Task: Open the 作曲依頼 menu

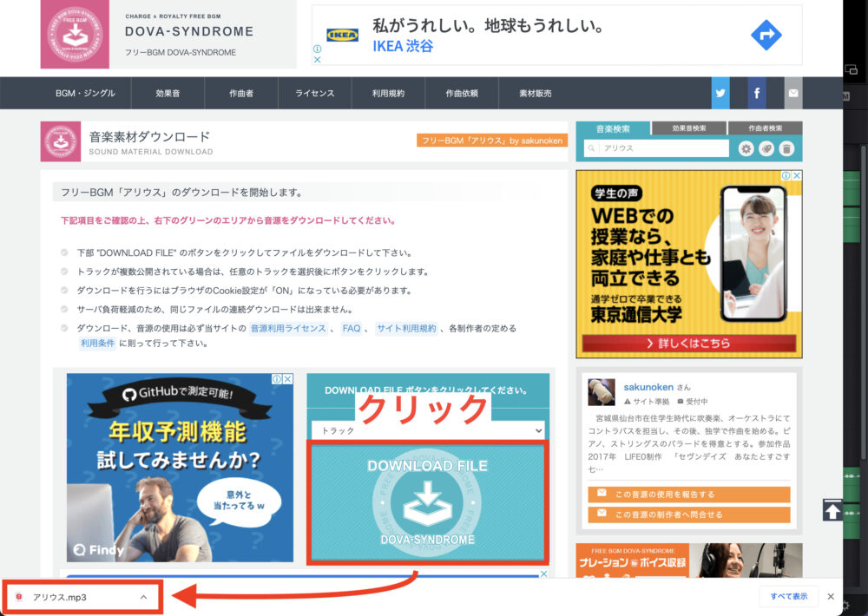Action: click(462, 93)
